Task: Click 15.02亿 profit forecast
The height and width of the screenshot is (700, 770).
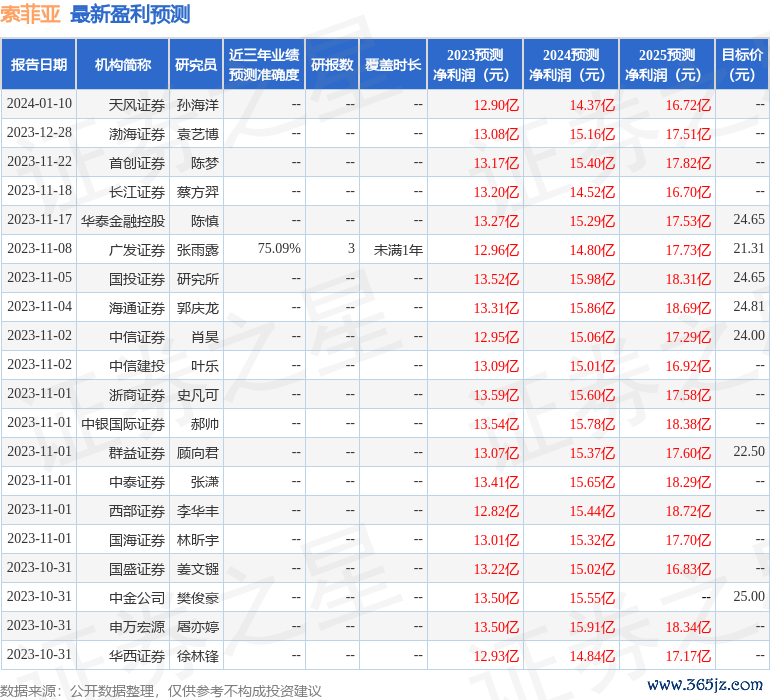Action: coord(592,569)
